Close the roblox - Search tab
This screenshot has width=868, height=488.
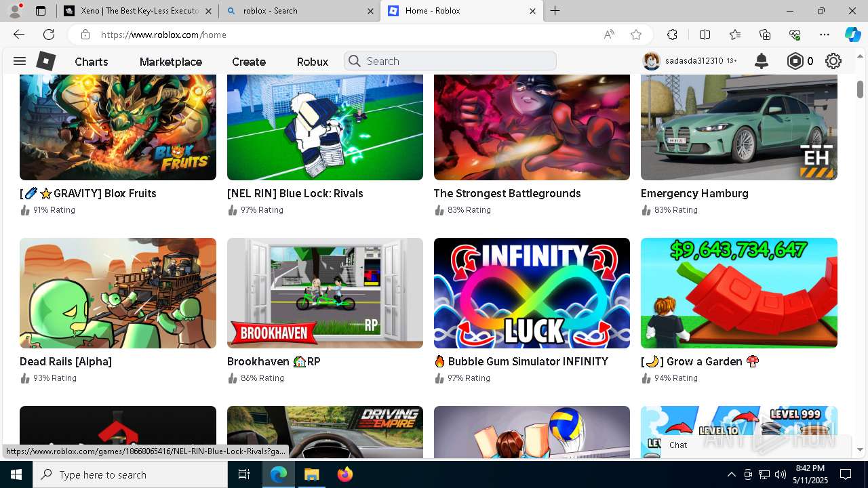point(370,11)
